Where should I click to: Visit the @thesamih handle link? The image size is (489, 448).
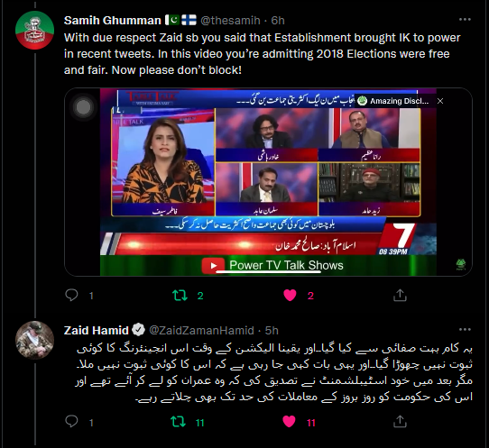tap(230, 20)
